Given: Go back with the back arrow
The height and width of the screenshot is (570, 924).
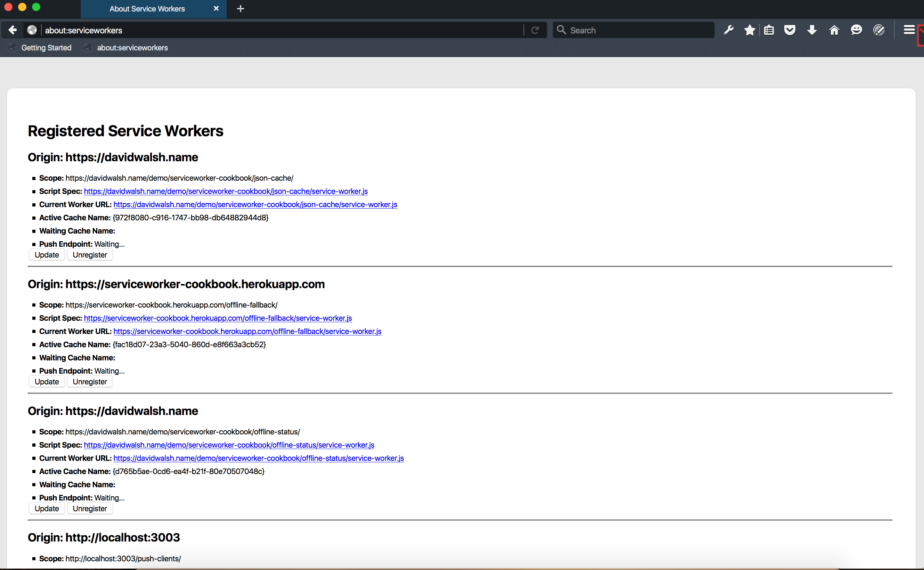Looking at the screenshot, I should [13, 30].
